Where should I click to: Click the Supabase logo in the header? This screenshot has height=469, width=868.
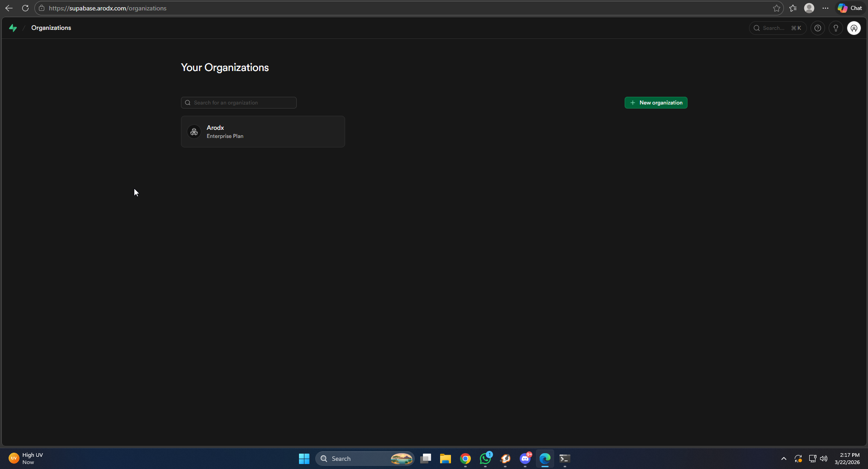13,28
